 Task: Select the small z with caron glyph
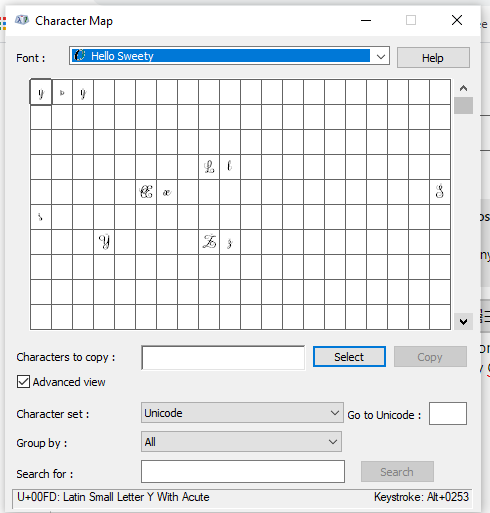230,242
